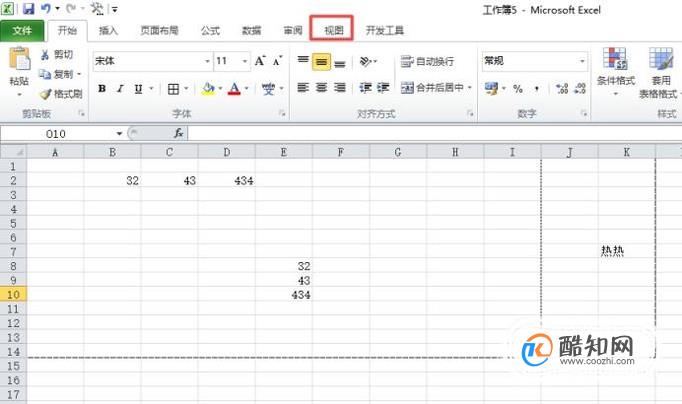Toggle Bold formatting
Screen dimensions: 682x404
(102, 89)
